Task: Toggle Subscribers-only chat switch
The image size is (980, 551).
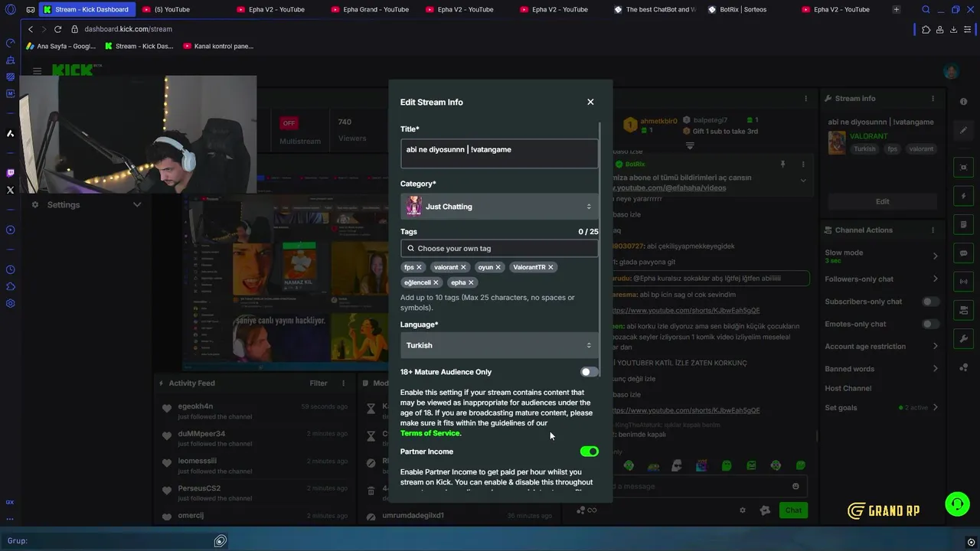Action: click(930, 302)
